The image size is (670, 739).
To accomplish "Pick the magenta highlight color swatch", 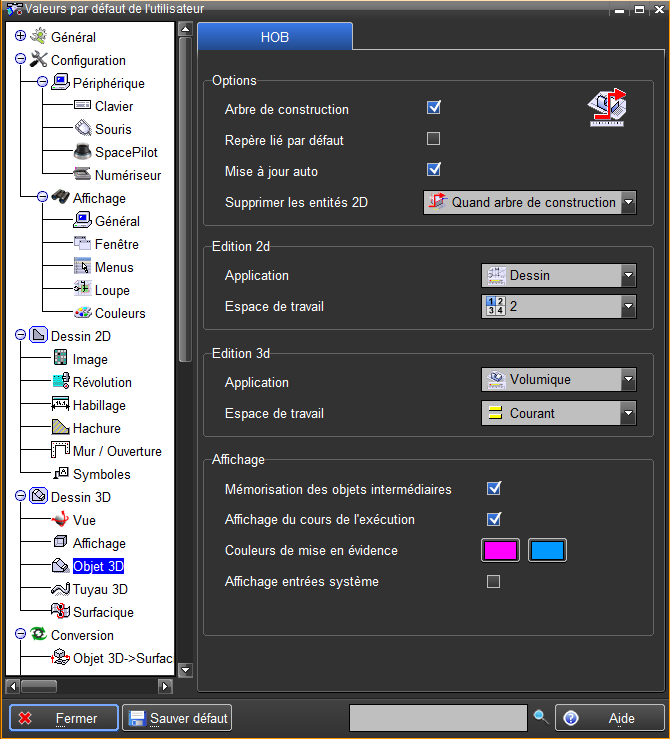I will pos(500,550).
